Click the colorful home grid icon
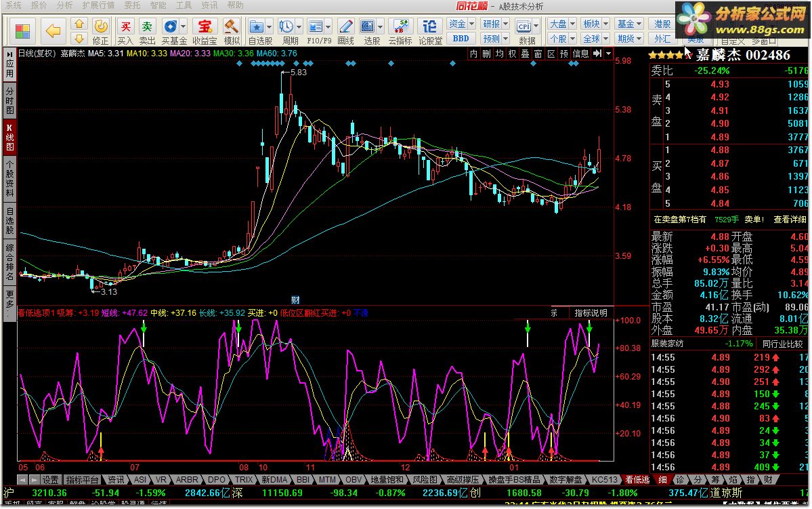 pos(22,32)
